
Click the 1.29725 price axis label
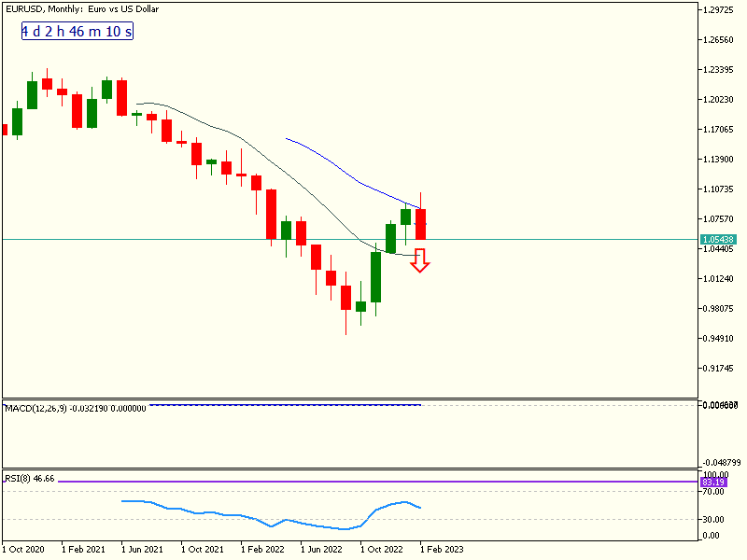pyautogui.click(x=717, y=10)
